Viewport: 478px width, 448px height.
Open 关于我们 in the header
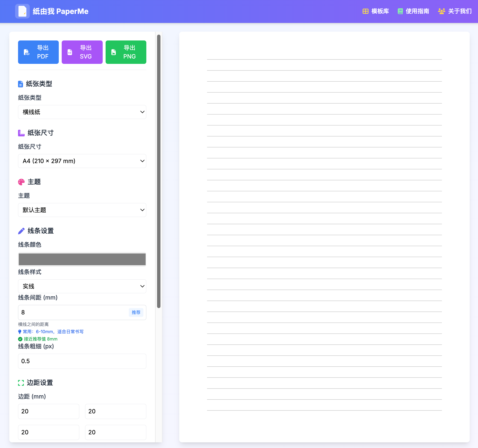pos(455,11)
